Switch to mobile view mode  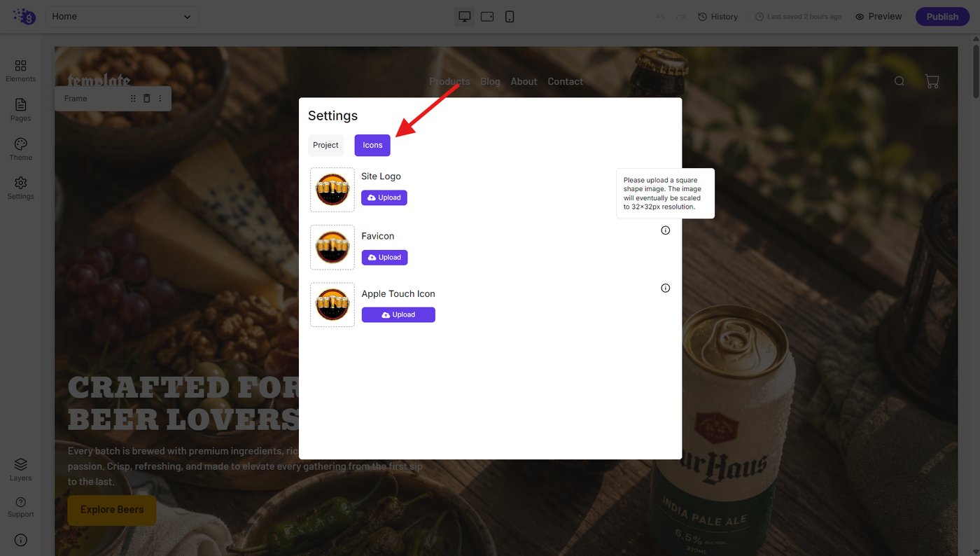(x=510, y=17)
